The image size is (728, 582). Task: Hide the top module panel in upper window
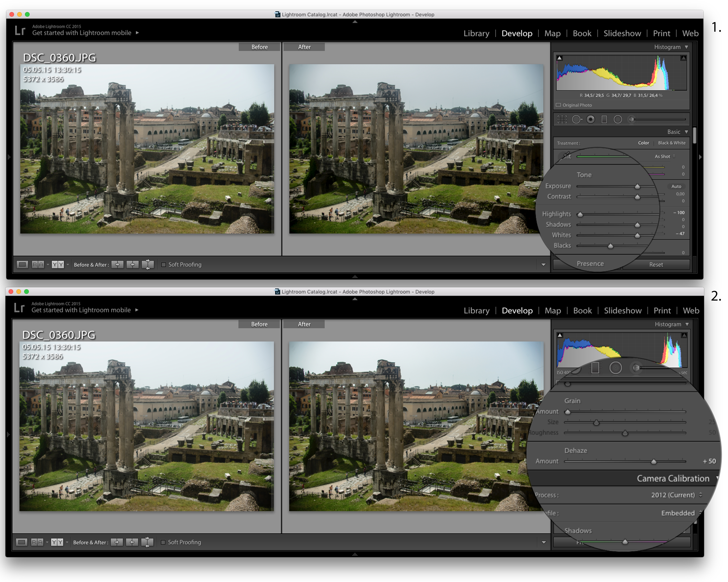click(x=355, y=22)
